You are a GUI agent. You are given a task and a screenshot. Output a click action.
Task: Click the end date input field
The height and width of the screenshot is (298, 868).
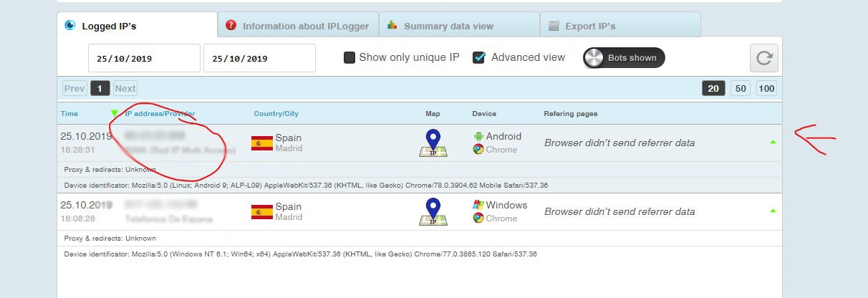tap(259, 58)
